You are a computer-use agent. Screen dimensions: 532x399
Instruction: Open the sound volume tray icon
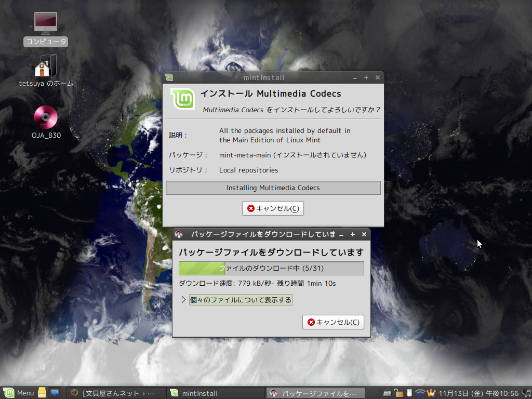(527, 393)
